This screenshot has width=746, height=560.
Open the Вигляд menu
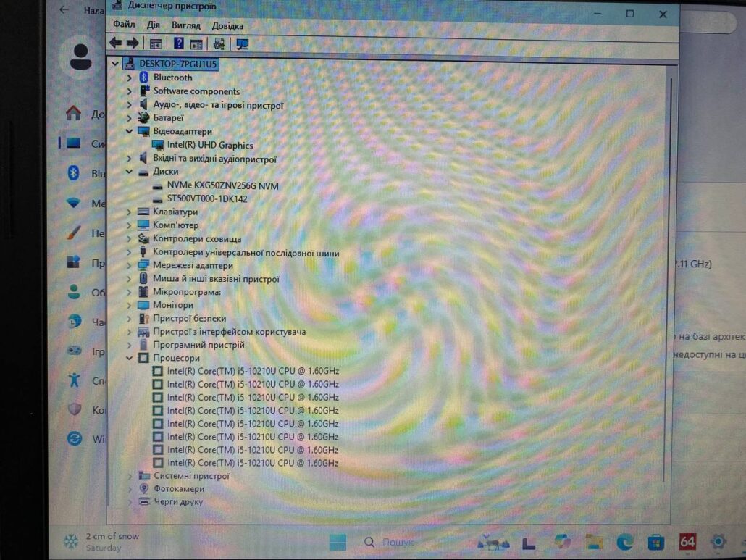186,25
